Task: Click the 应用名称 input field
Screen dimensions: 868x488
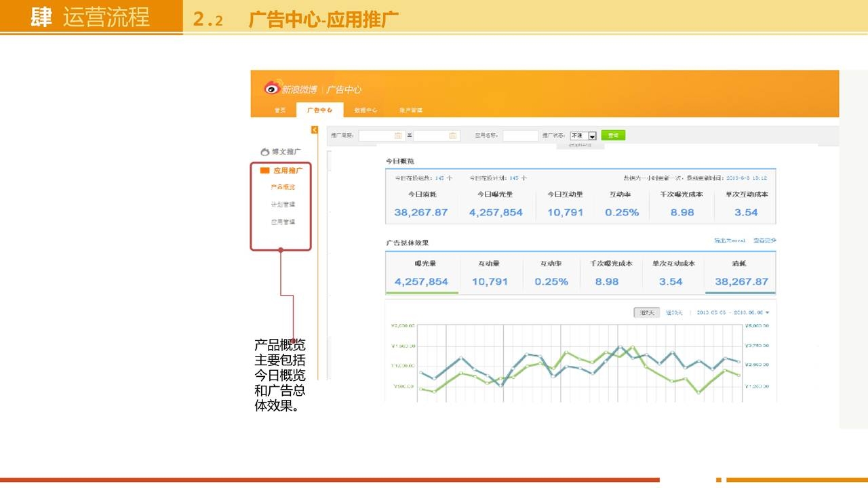Action: (x=520, y=136)
